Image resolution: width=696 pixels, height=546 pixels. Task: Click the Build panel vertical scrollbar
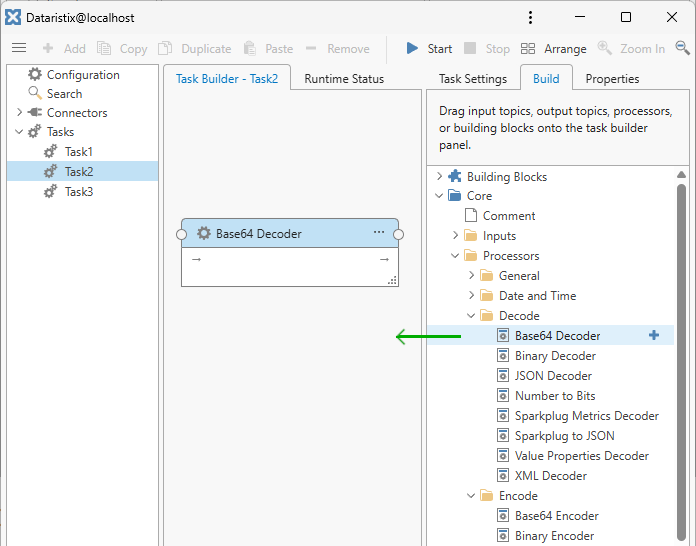(682, 350)
